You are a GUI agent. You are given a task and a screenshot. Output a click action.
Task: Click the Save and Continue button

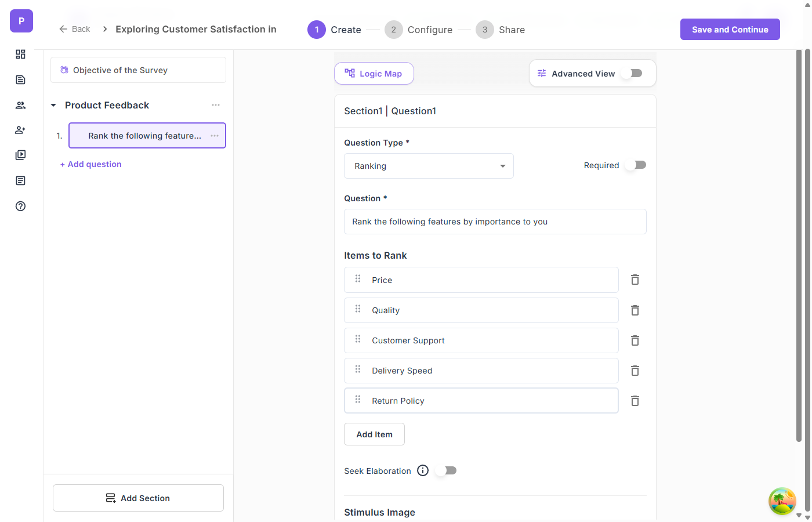point(730,30)
